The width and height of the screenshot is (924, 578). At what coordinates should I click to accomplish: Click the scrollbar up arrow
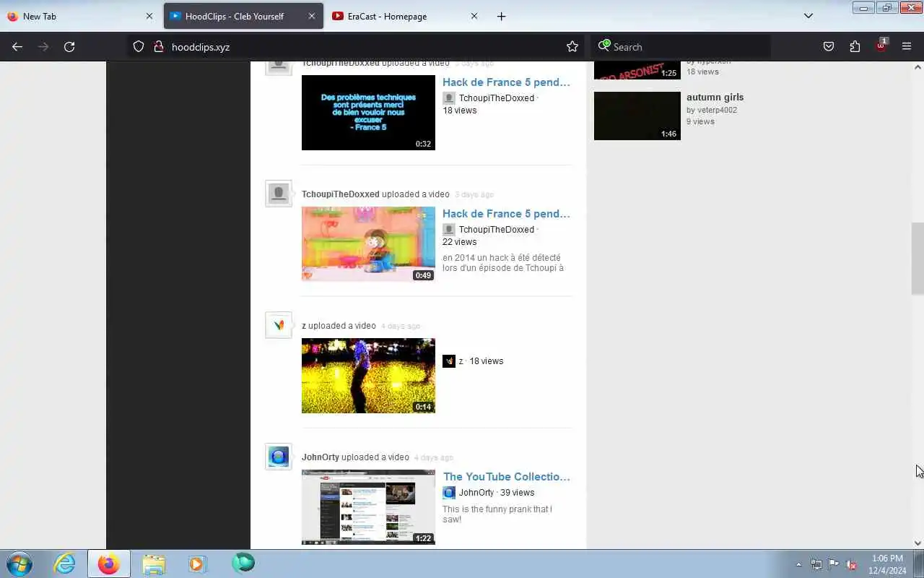coord(918,67)
